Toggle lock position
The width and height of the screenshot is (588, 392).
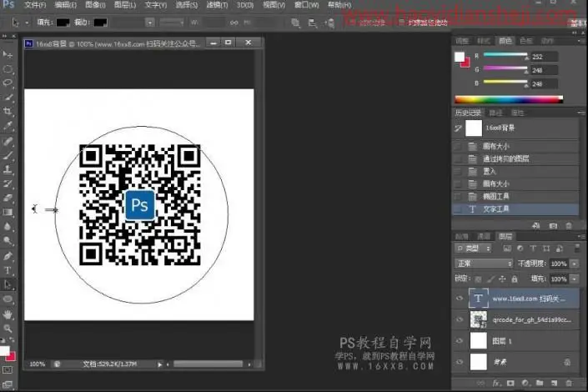(502, 279)
